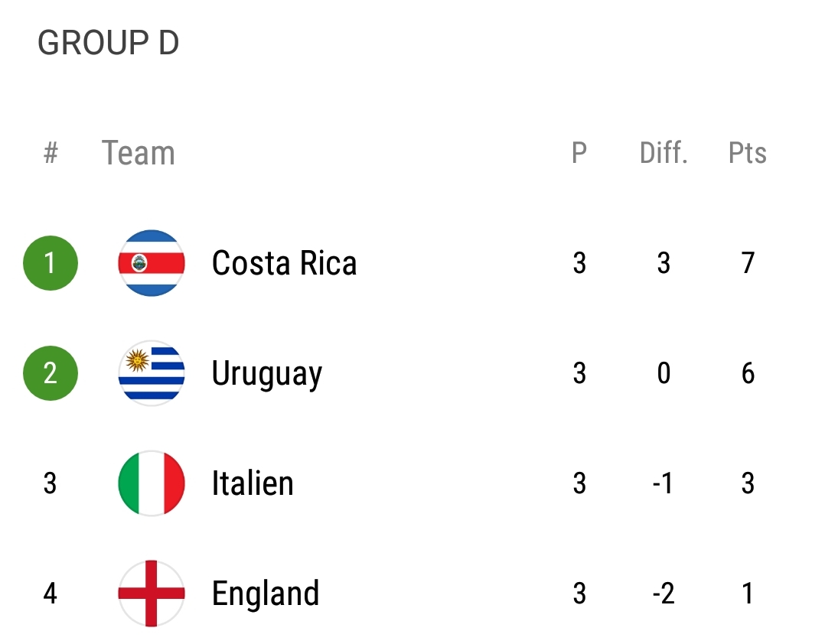The height and width of the screenshot is (644, 825).
Task: Click the green rank 1 badge
Action: tap(51, 263)
